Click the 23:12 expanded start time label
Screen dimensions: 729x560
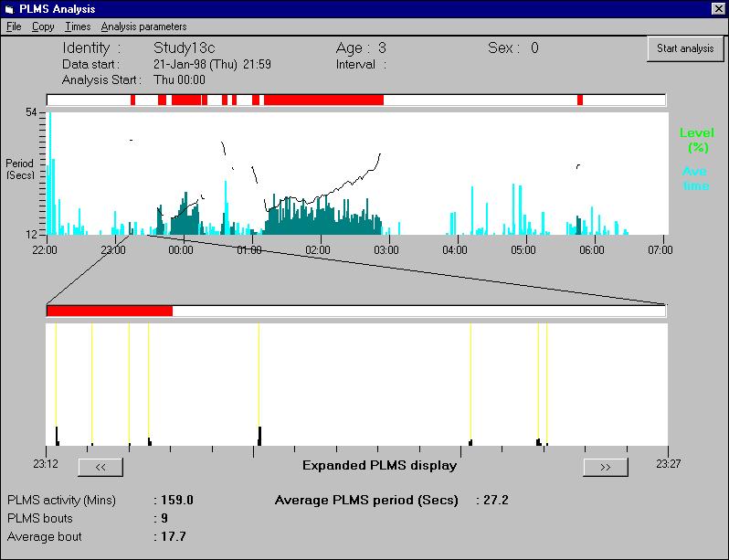point(46,464)
